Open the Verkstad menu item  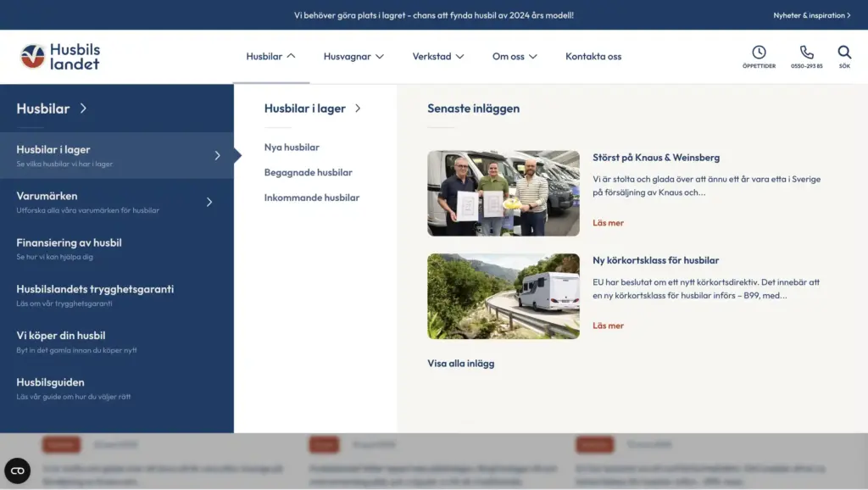(x=437, y=56)
